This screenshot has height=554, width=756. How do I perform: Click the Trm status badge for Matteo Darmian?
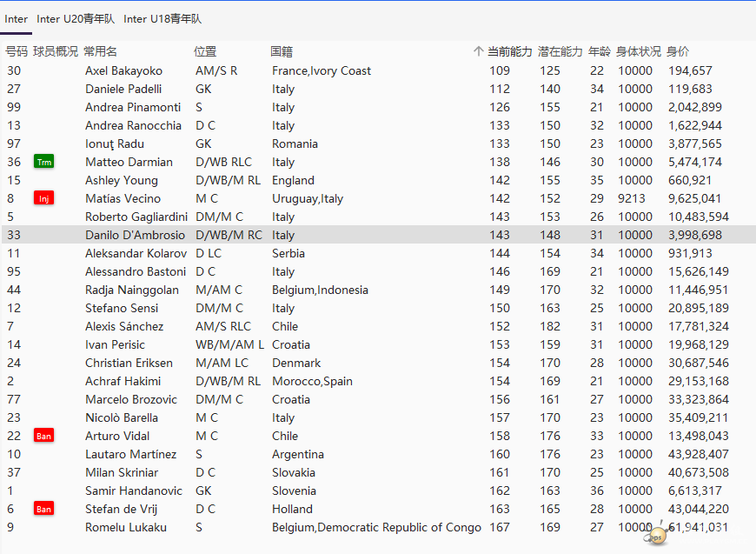point(43,162)
